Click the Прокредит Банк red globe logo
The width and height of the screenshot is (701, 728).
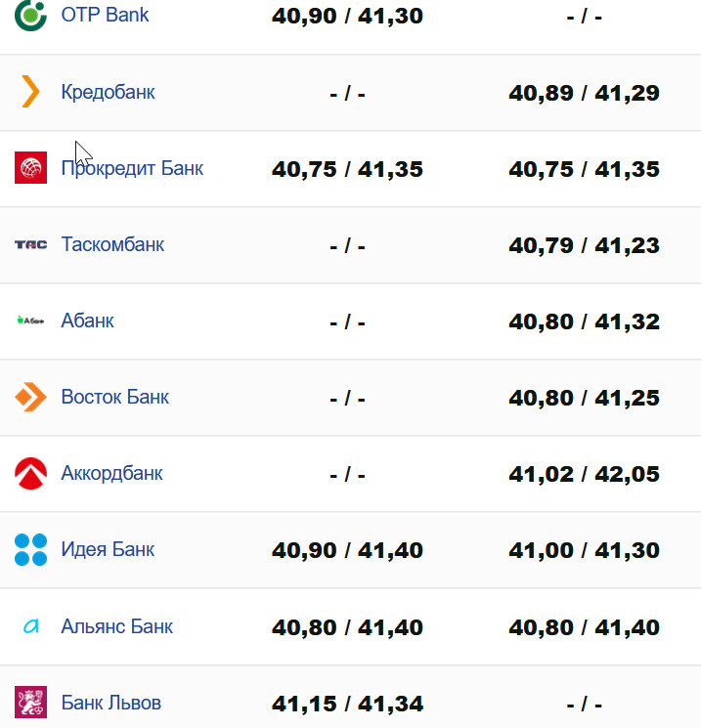point(31,168)
